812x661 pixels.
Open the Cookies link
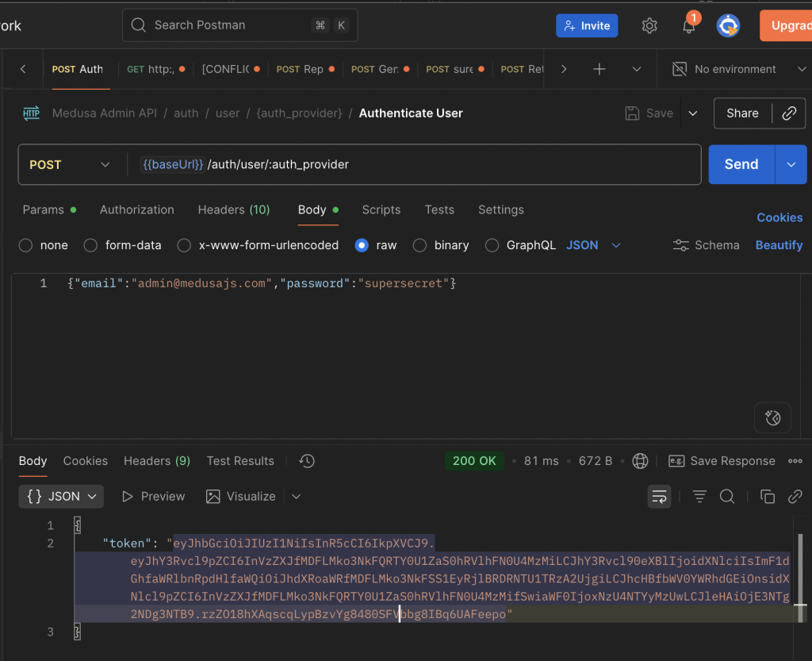[779, 217]
